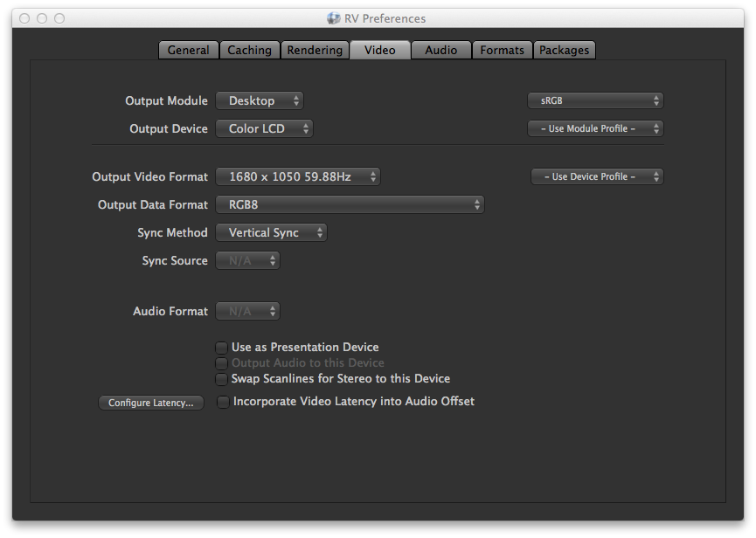The image size is (756, 538).
Task: Click the Configure Latency button
Action: click(x=151, y=403)
